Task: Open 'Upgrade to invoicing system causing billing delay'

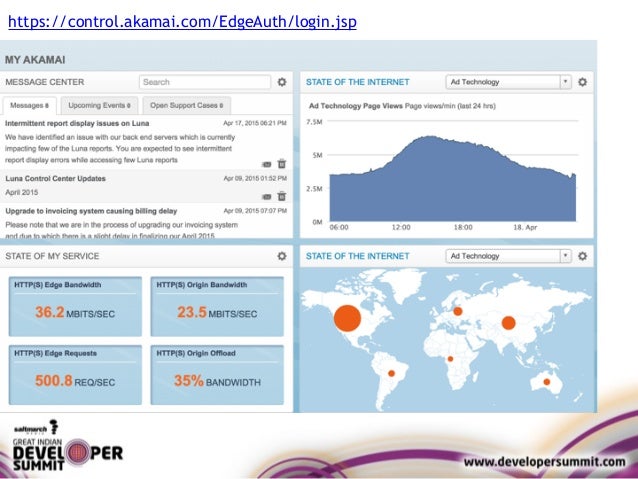Action: pos(91,211)
